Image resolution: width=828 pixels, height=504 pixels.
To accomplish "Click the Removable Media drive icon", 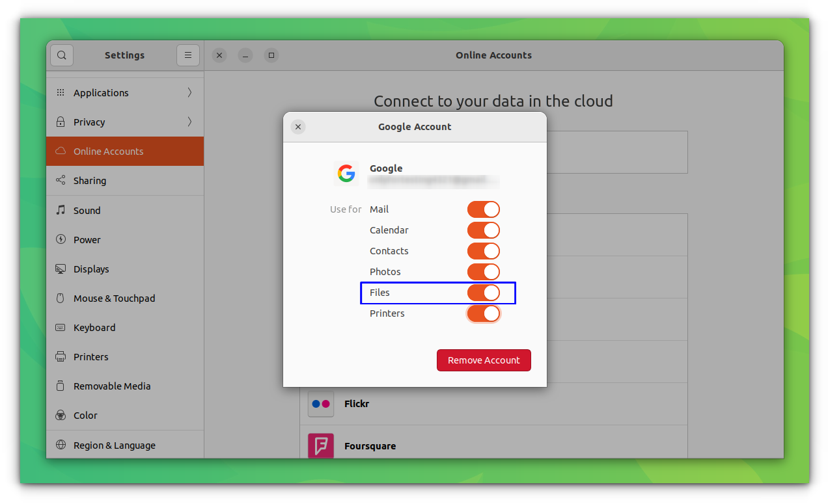I will (61, 386).
